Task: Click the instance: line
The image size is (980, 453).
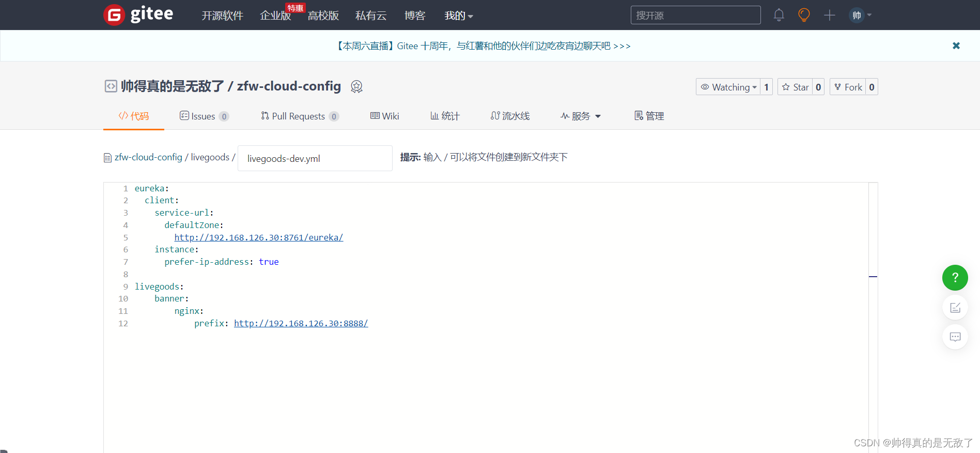Action: click(x=177, y=249)
